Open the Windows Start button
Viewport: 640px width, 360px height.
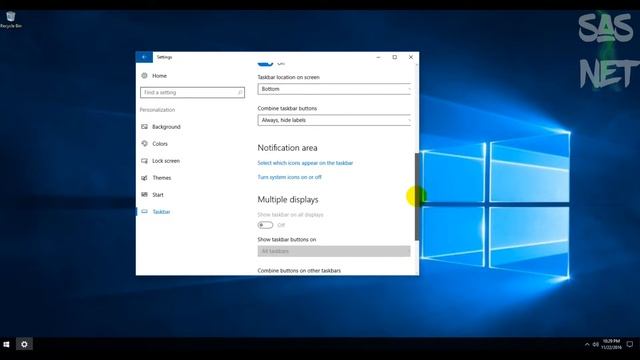point(6,344)
